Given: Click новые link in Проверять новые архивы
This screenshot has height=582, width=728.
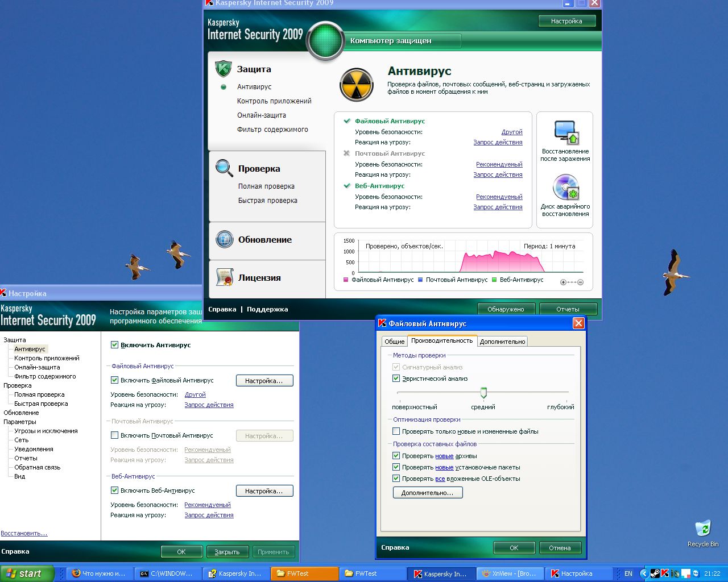Looking at the screenshot, I should click(444, 456).
